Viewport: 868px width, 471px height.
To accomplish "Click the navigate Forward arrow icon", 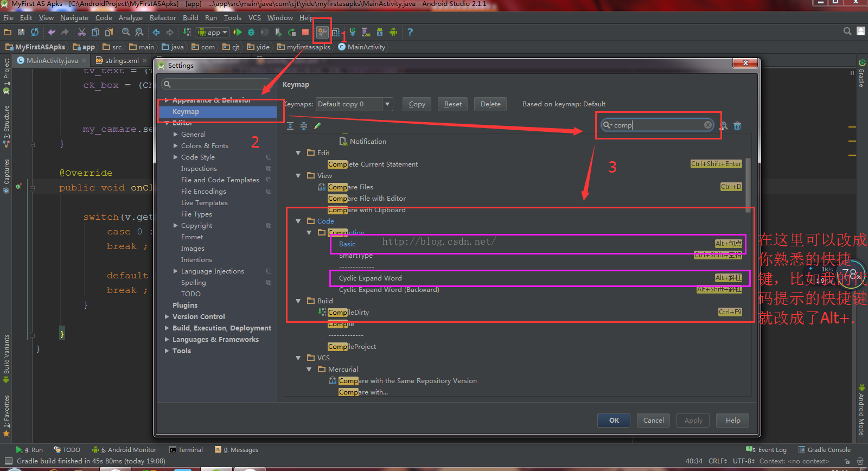I will (170, 32).
